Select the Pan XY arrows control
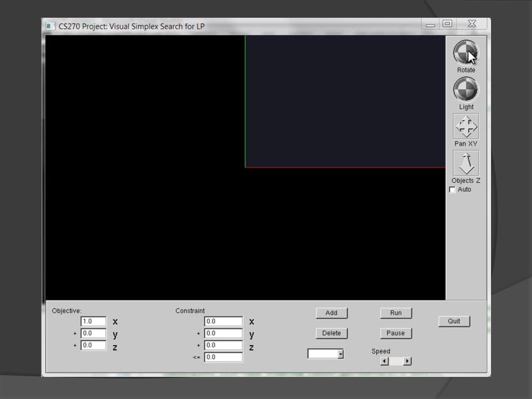Screen dimensions: 532x399 pyautogui.click(x=466, y=126)
